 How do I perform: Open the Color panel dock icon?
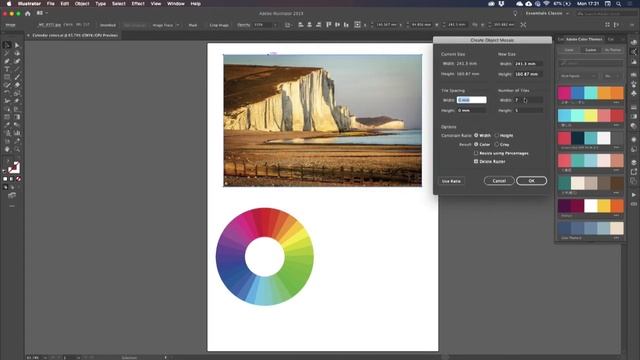[633, 42]
